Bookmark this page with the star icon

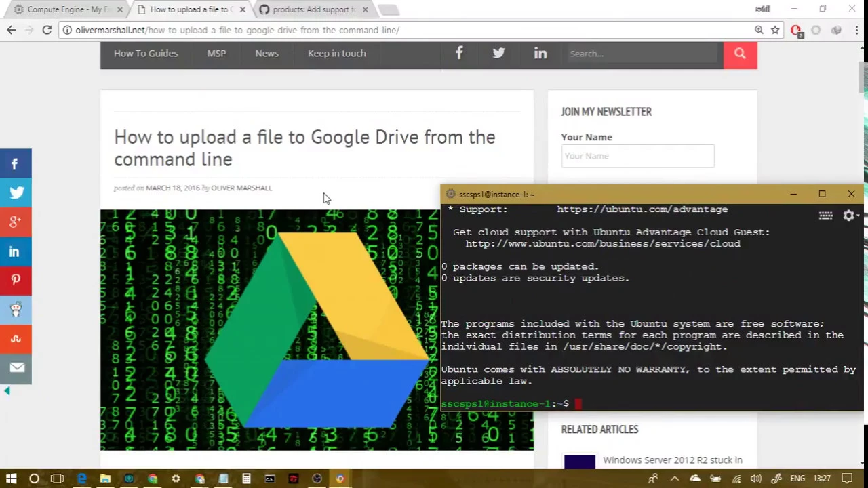775,30
